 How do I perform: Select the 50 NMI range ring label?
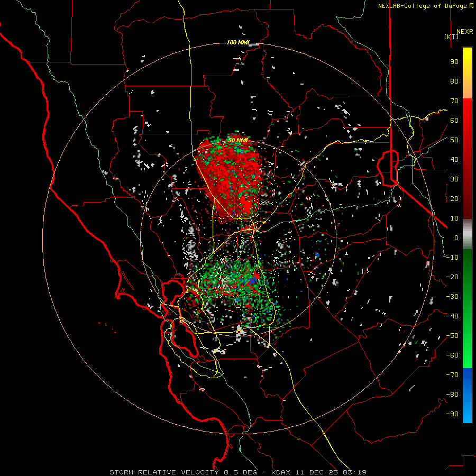point(237,140)
